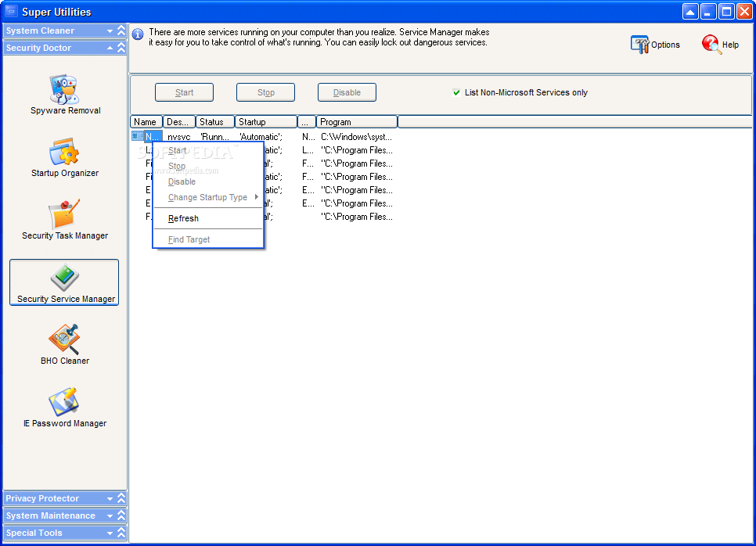Open the BHO Cleaner icon
The height and width of the screenshot is (546, 756).
point(63,339)
